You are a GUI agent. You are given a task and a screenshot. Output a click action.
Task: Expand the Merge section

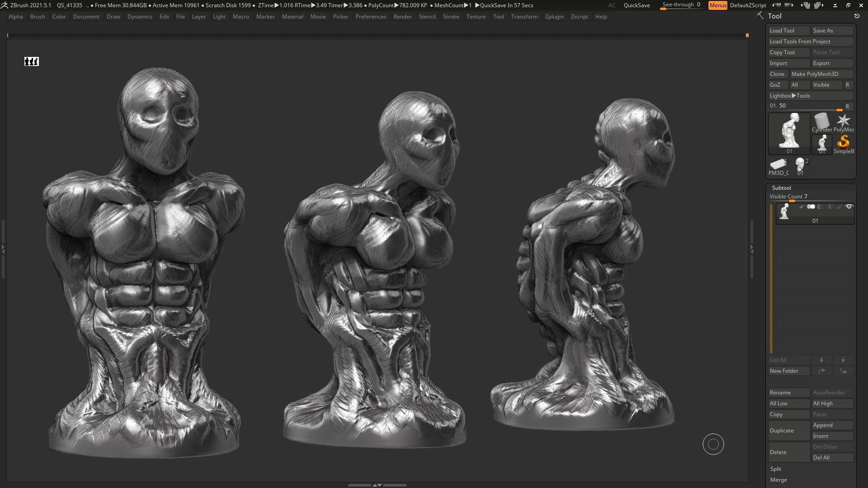click(x=778, y=480)
